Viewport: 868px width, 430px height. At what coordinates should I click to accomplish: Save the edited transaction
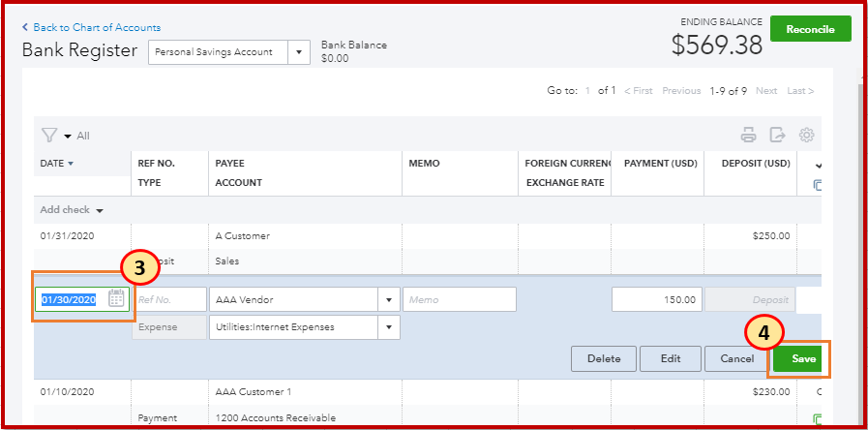coord(803,358)
